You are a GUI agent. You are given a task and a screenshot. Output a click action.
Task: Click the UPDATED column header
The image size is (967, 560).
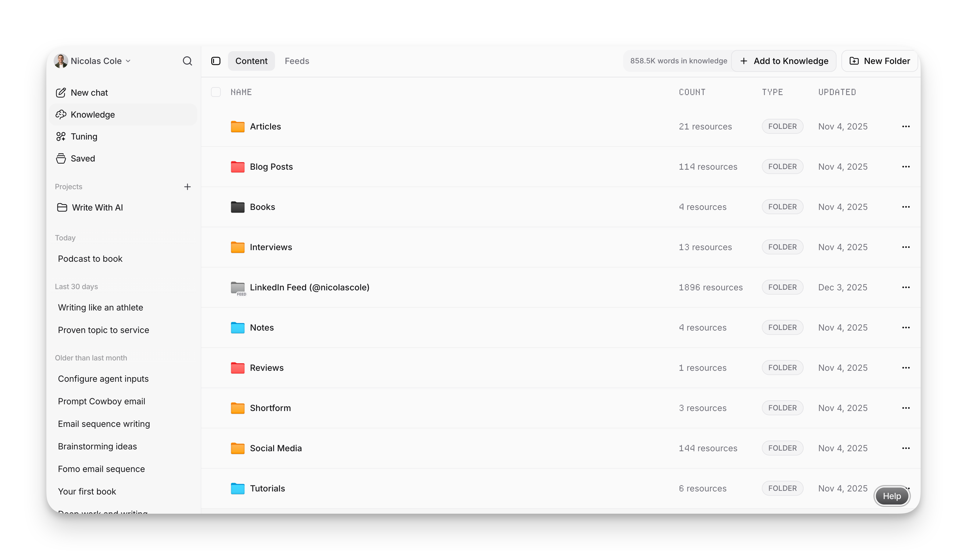pos(837,92)
